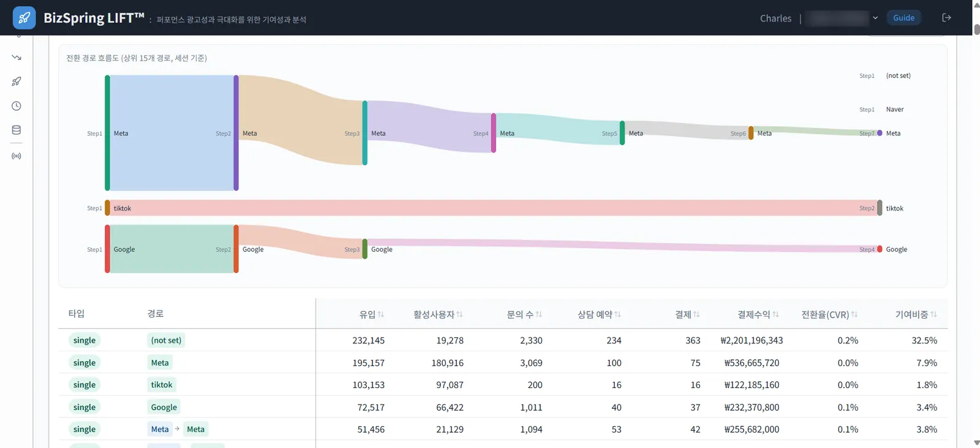This screenshot has width=980, height=448.
Task: Open the rocket sidebar icon
Action: [17, 81]
